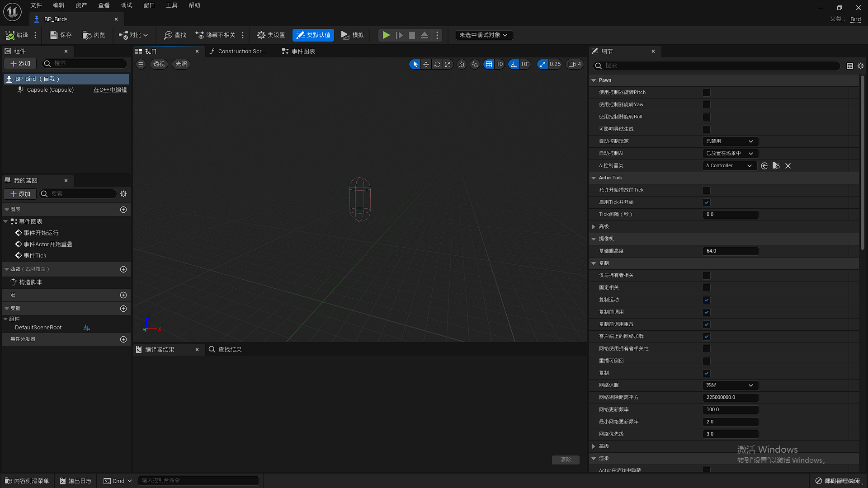Open the 窗口 menu
The image size is (868, 488).
(149, 5)
